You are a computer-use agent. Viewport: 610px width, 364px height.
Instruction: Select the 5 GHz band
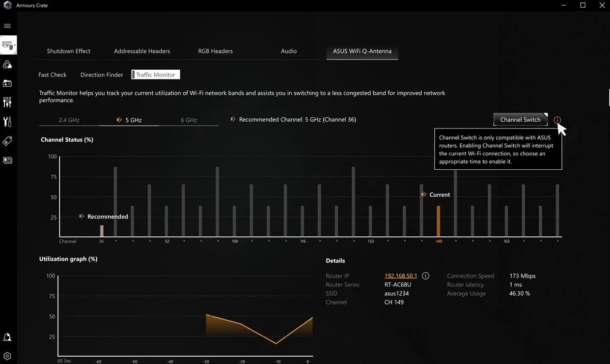click(129, 120)
